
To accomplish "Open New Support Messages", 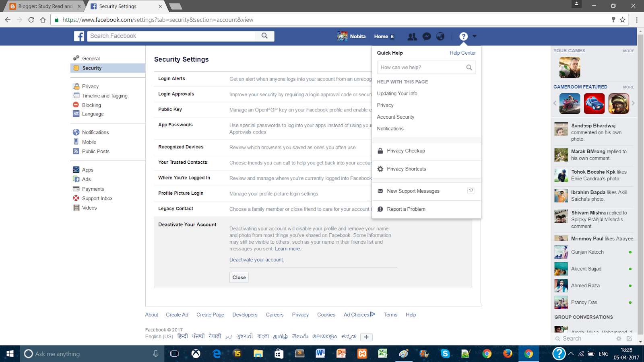I will coord(426,191).
